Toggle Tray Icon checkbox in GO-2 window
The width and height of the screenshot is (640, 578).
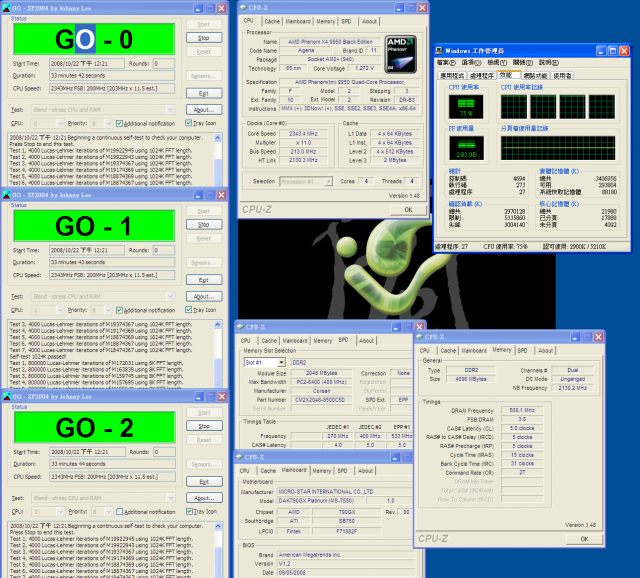pyautogui.click(x=189, y=511)
